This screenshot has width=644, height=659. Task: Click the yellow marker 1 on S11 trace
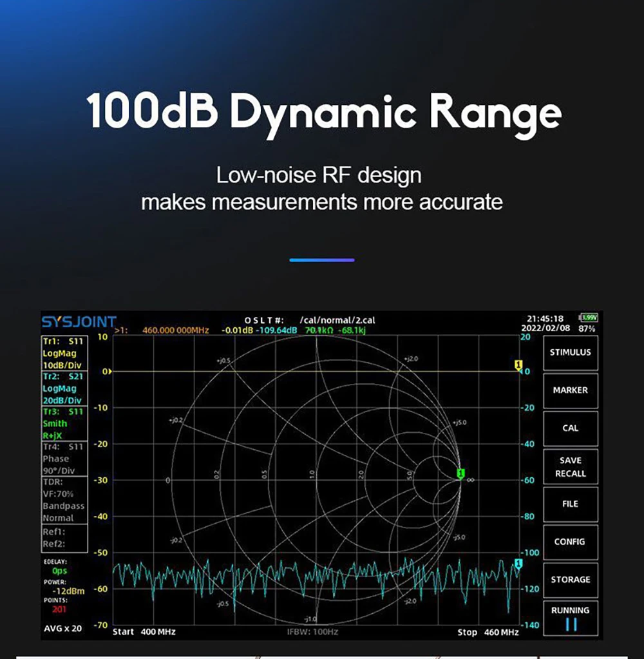pyautogui.click(x=518, y=365)
